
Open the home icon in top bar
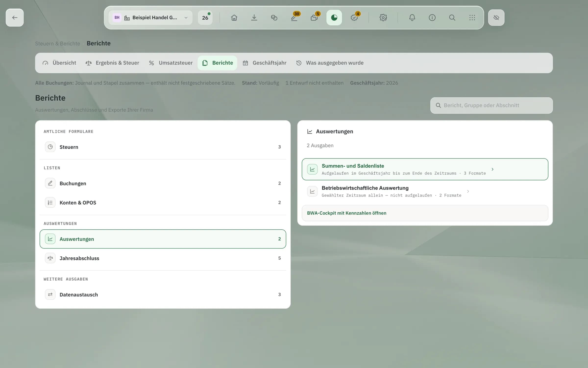[234, 18]
